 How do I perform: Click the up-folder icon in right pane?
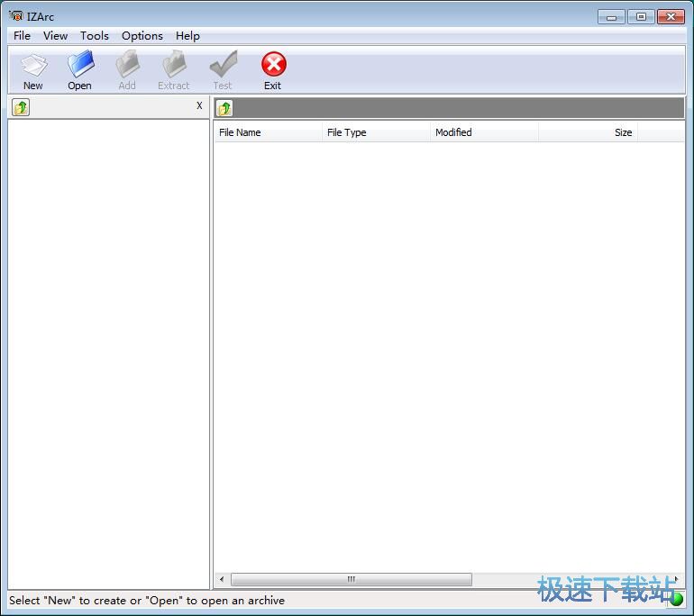click(224, 108)
